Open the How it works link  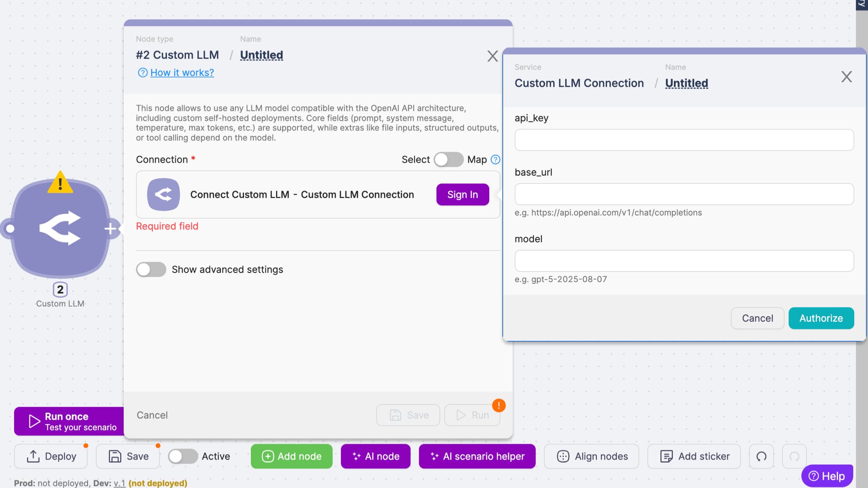tap(182, 73)
